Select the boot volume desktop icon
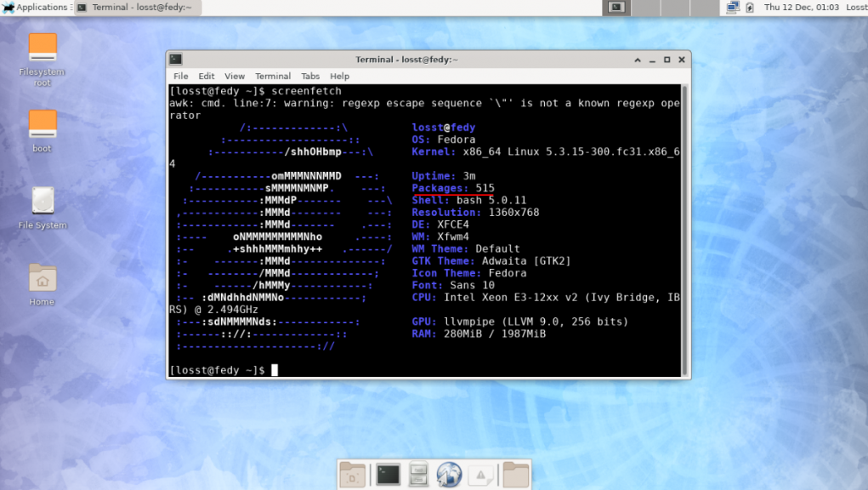 pos(42,131)
